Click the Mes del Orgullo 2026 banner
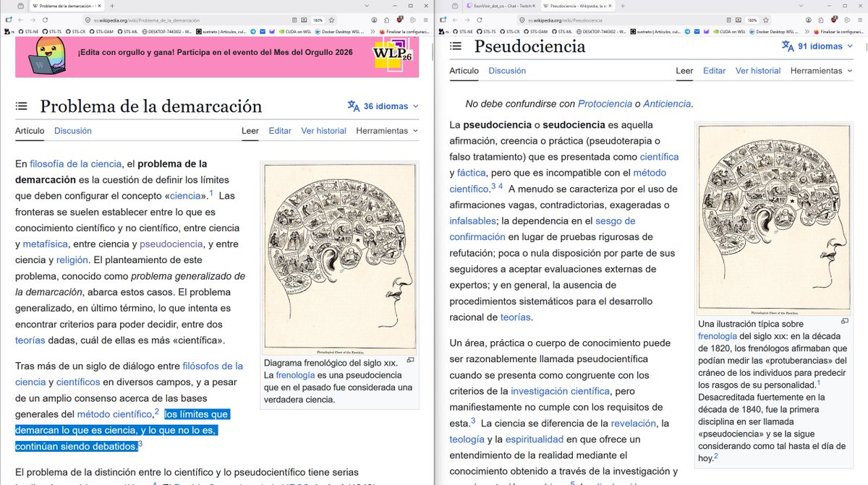This screenshot has width=868, height=485. click(217, 57)
